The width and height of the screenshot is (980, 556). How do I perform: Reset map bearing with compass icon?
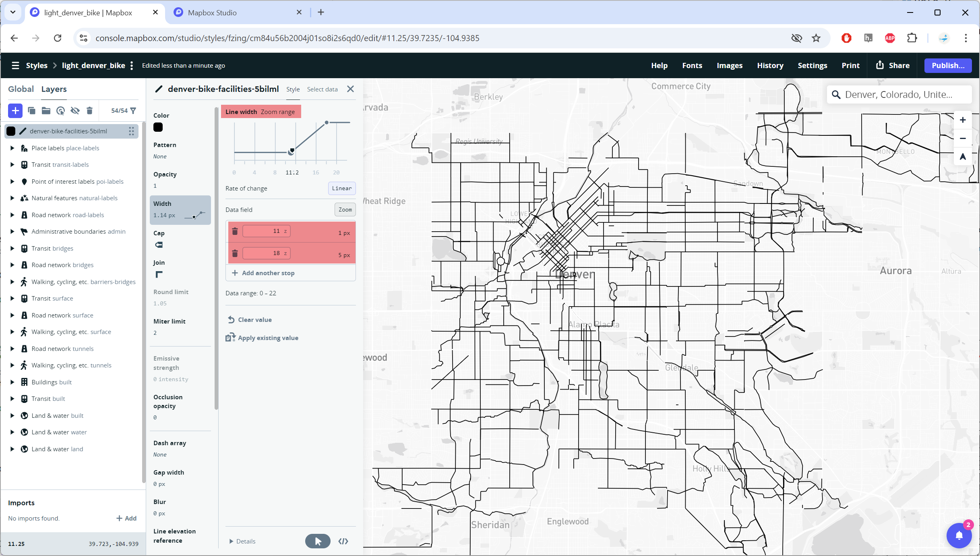[963, 157]
